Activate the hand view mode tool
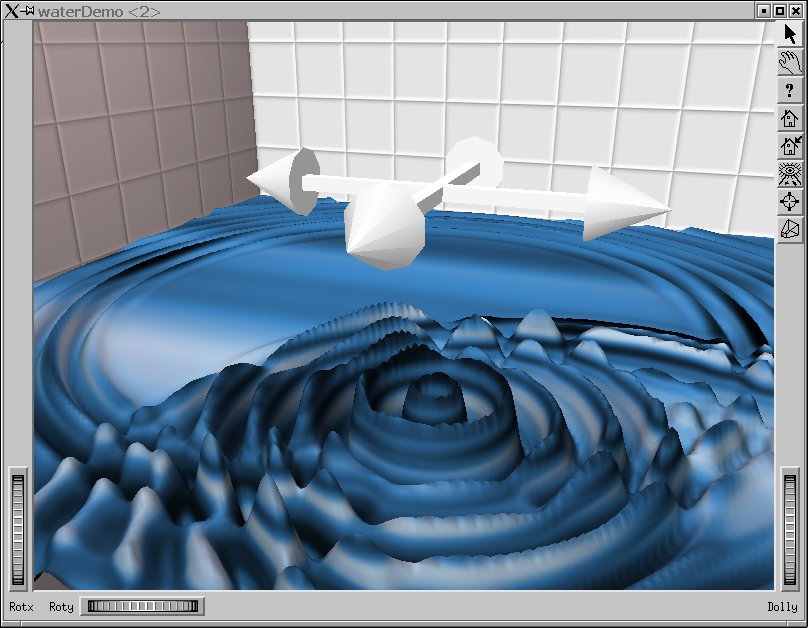This screenshot has height=628, width=808. 789,62
